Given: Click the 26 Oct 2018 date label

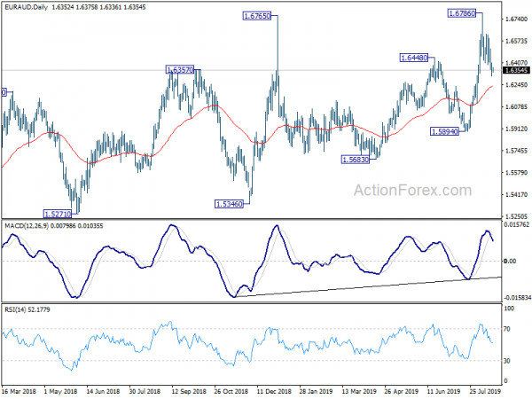Looking at the screenshot, I should 231,391.
